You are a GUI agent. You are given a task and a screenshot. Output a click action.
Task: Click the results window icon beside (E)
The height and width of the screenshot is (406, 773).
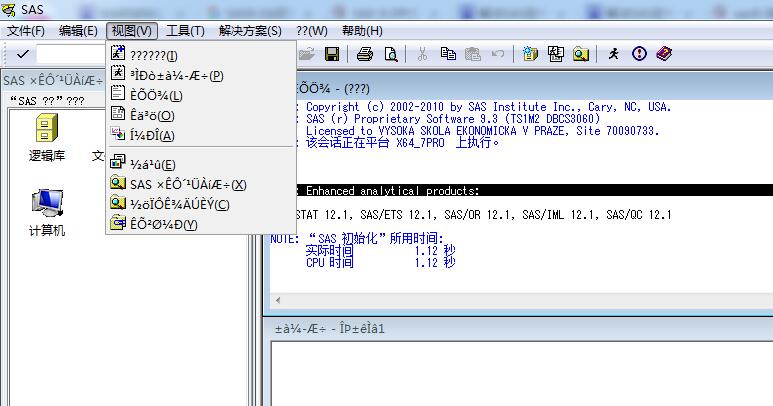click(x=118, y=162)
